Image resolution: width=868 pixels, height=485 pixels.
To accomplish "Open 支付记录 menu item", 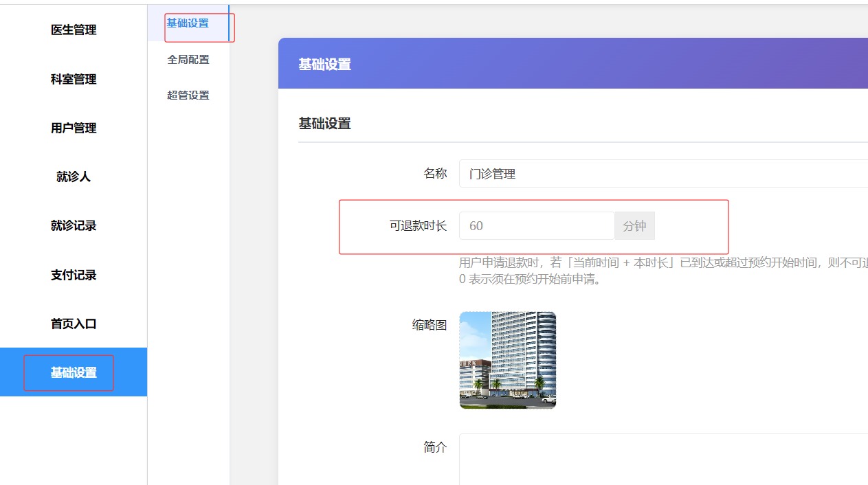I will [74, 275].
